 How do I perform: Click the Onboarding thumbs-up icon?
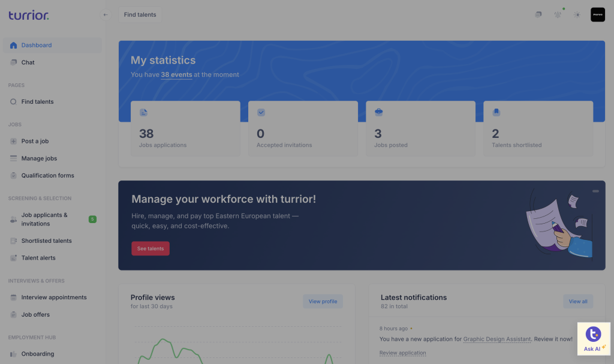click(x=13, y=354)
